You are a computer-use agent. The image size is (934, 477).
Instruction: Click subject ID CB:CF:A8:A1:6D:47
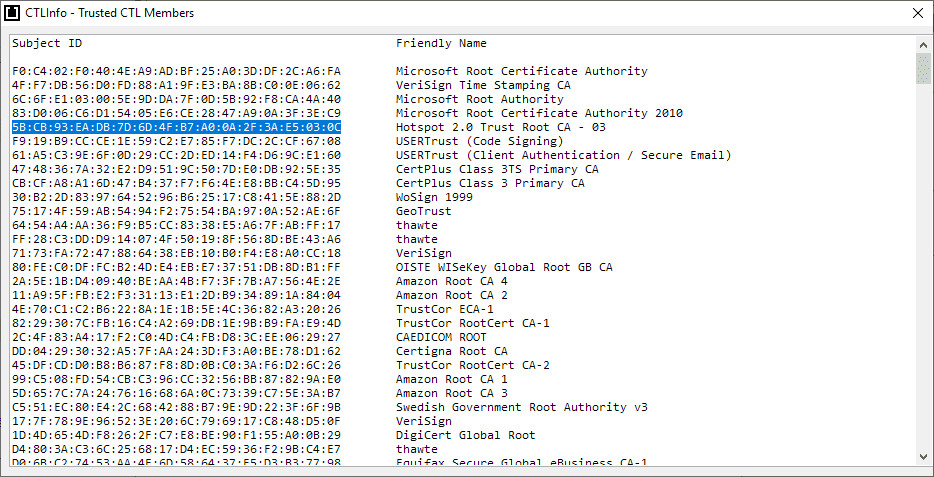[x=176, y=183]
